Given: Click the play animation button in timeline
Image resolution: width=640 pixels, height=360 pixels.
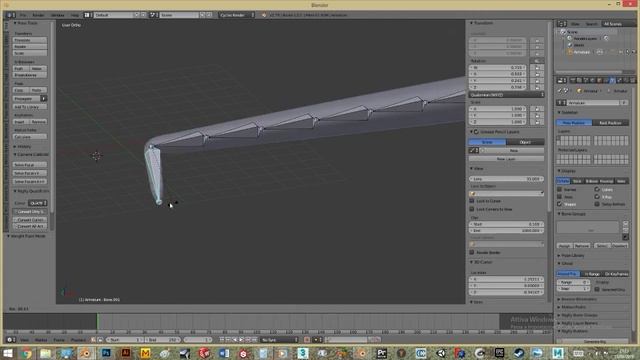Looking at the screenshot, I should (x=241, y=340).
